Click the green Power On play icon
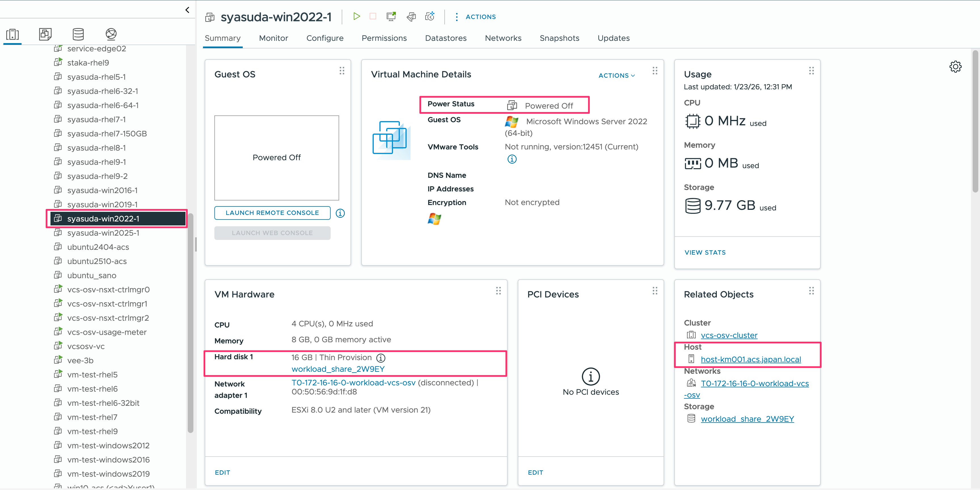 [x=356, y=16]
